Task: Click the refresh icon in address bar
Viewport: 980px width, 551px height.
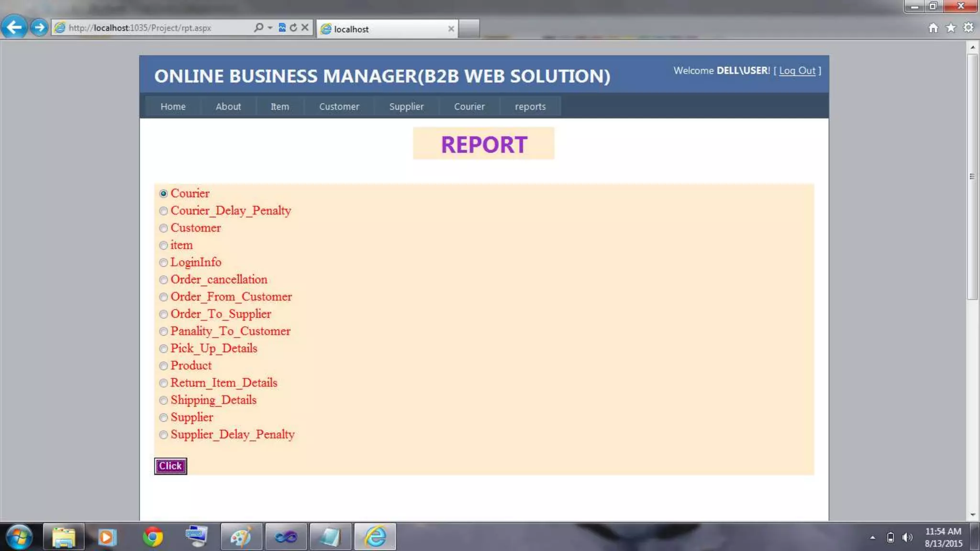Action: click(293, 28)
